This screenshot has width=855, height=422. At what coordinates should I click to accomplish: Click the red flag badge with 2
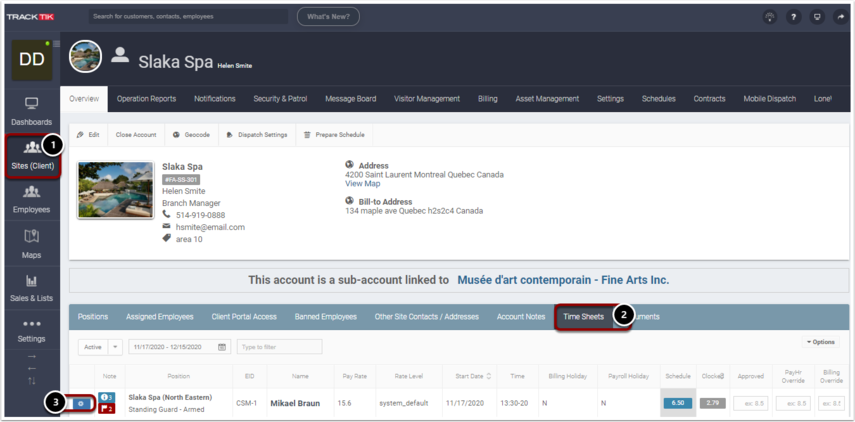pyautogui.click(x=107, y=409)
